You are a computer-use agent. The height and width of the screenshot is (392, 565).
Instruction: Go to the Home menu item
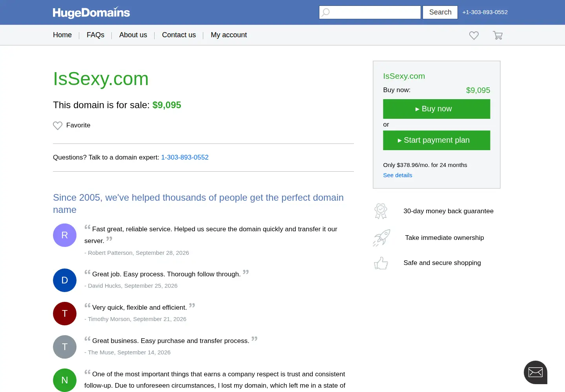(x=62, y=35)
